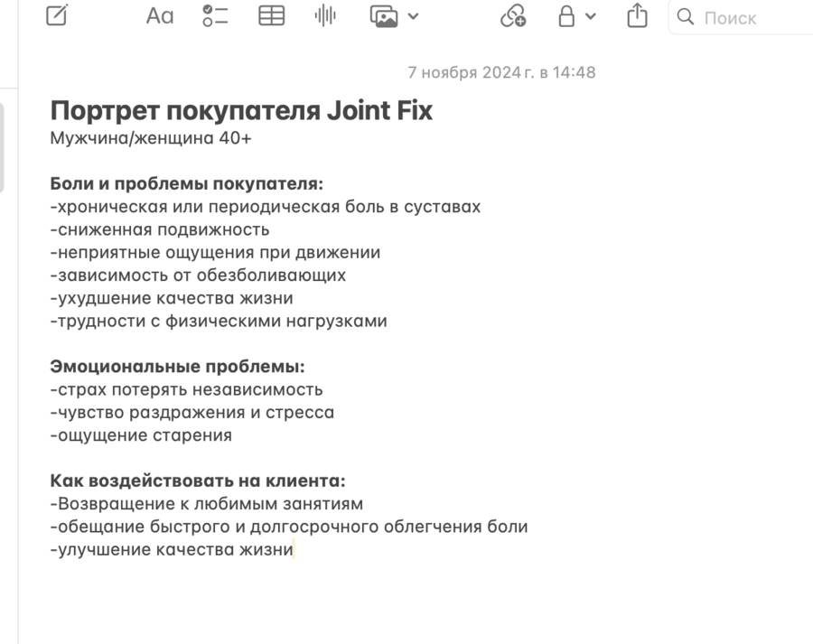Click the photo media icon
The image size is (813, 644).
(384, 16)
